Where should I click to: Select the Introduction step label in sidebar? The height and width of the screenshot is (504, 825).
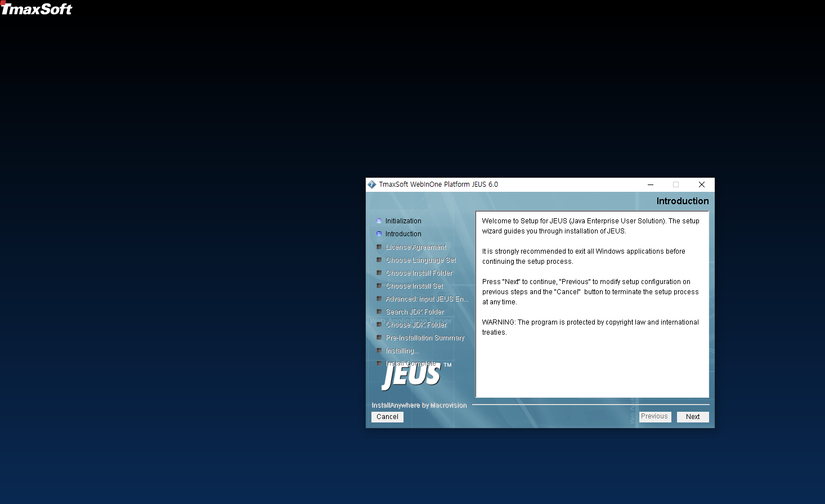[403, 234]
